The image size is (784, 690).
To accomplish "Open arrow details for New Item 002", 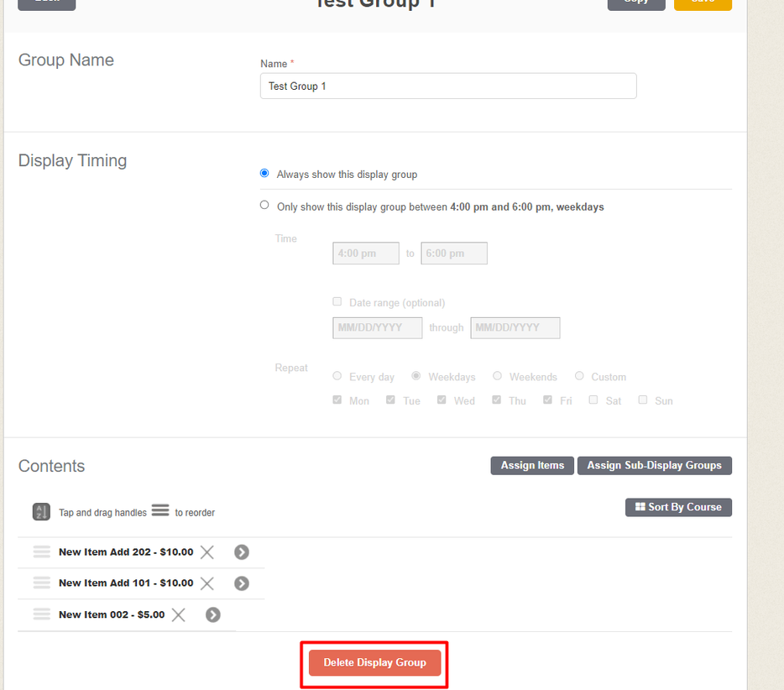I will [213, 614].
